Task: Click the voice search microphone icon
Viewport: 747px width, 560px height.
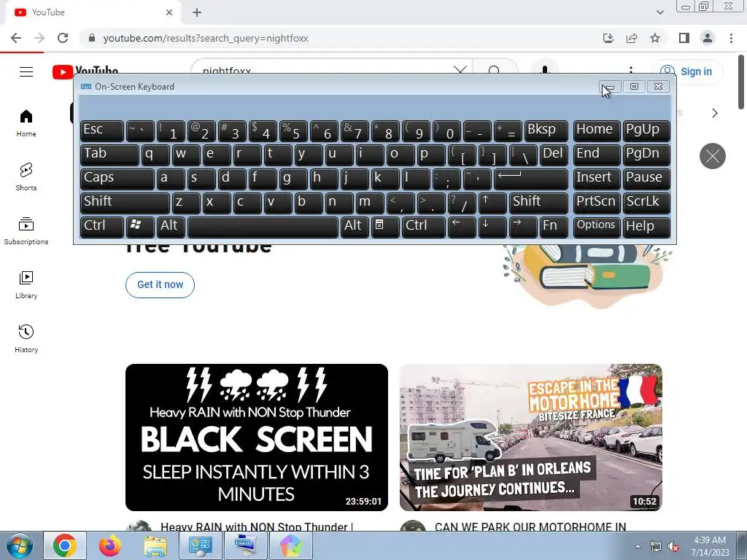Action: [545, 69]
